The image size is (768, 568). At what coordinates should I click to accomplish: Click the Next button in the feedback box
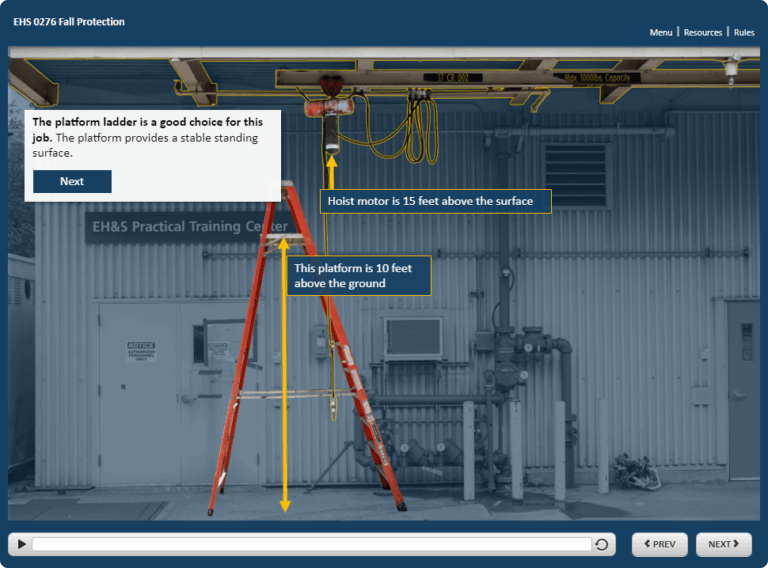pyautogui.click(x=72, y=181)
